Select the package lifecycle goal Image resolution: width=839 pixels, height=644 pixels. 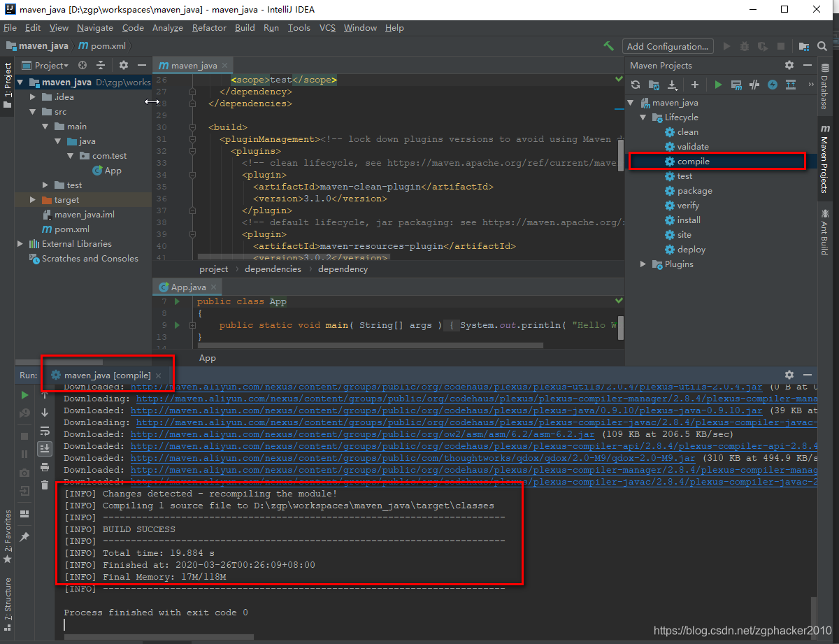pos(694,191)
